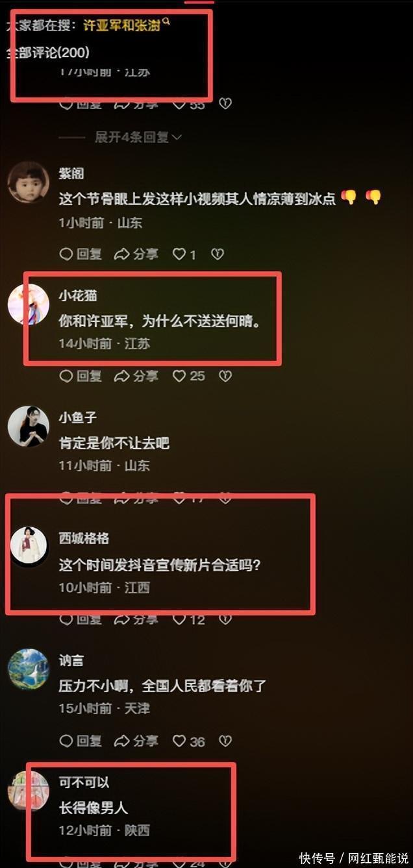Dislike 紫阁's comment with broken heart icon
Viewport: 413px width, 868px height.
pos(218,254)
